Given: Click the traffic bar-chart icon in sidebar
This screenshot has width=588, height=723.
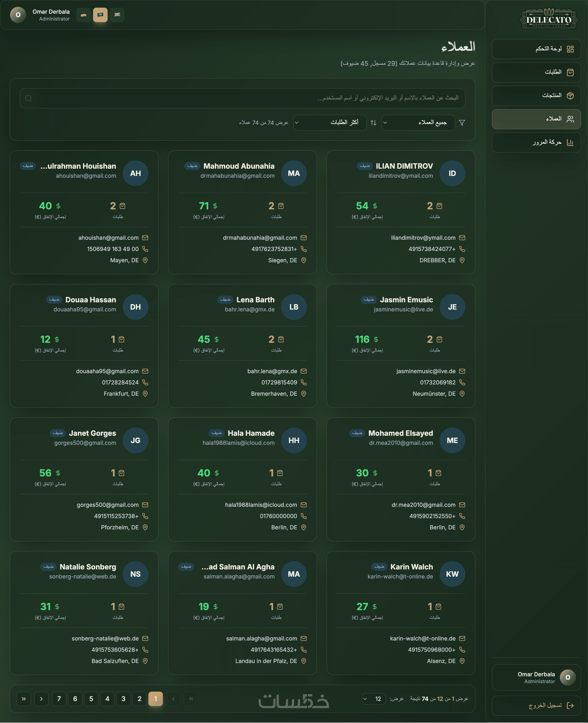Looking at the screenshot, I should (570, 142).
